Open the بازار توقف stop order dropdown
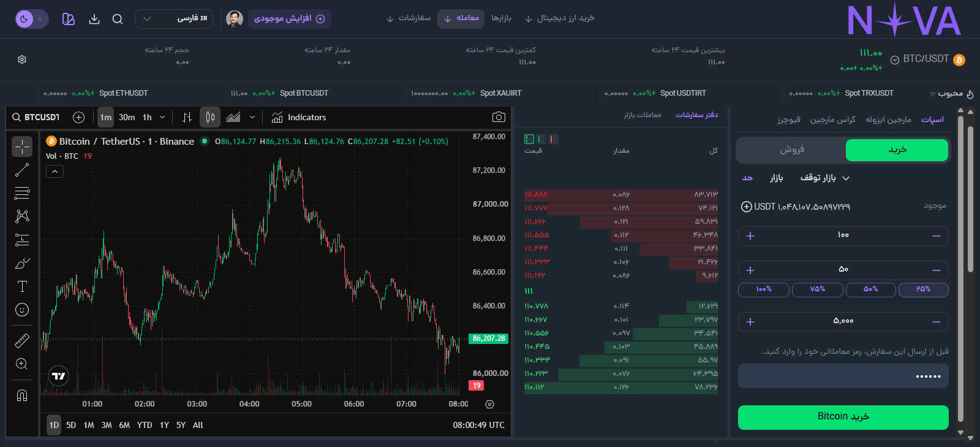 [825, 178]
